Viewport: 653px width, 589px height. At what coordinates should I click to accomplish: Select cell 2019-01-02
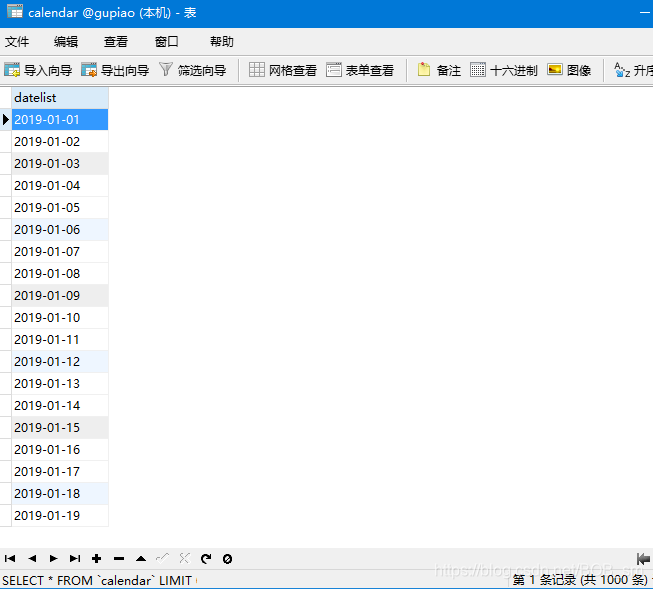coord(60,142)
